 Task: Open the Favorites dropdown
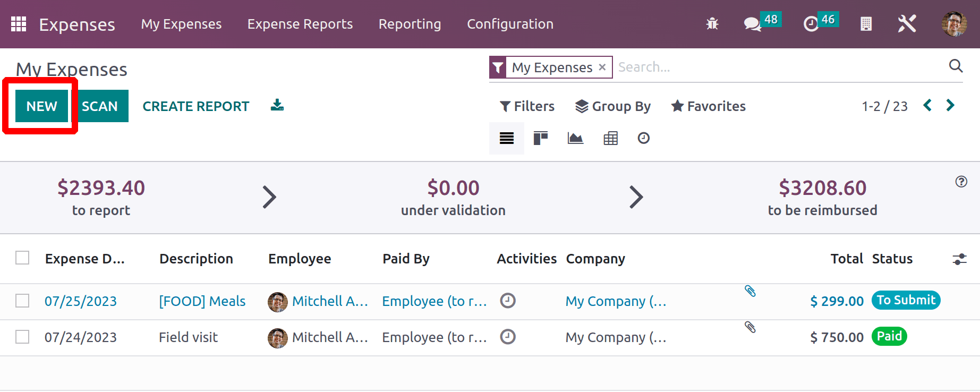[708, 106]
